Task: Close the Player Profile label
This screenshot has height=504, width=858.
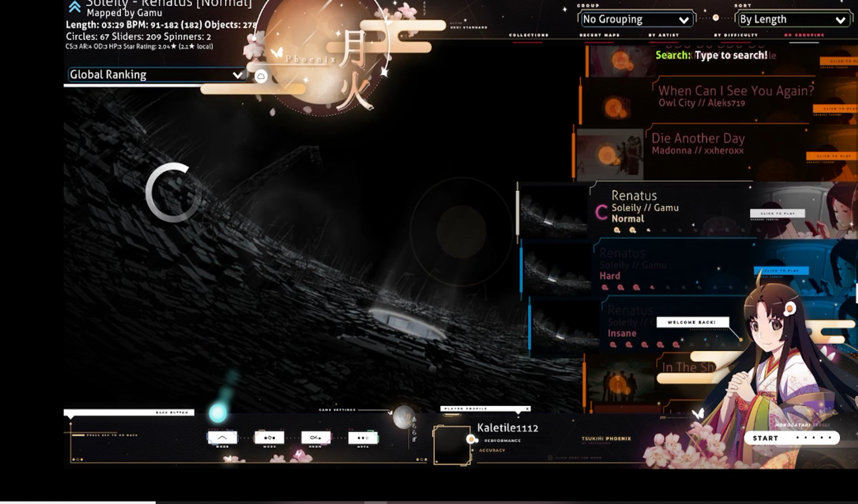Action: (527, 409)
